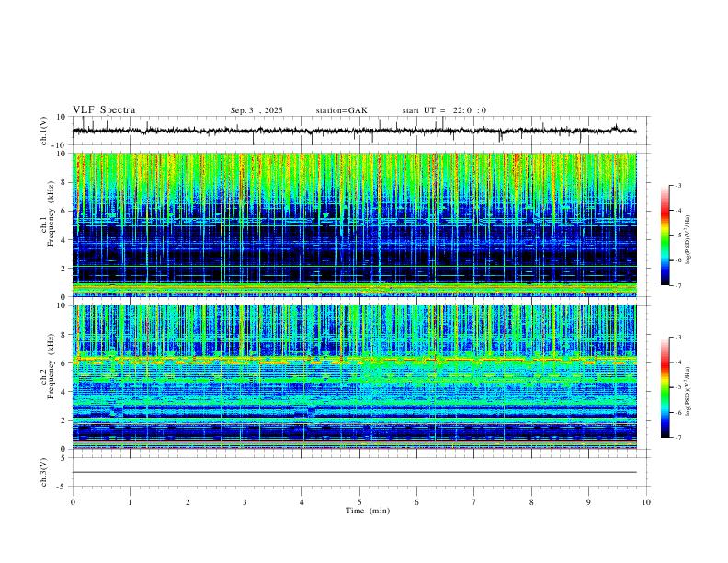Click the "-3" tick on ch.2 colorbar
The image size is (728, 563).
click(x=678, y=338)
